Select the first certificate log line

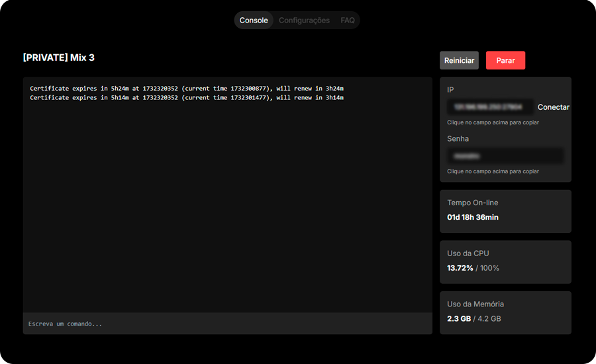[187, 88]
